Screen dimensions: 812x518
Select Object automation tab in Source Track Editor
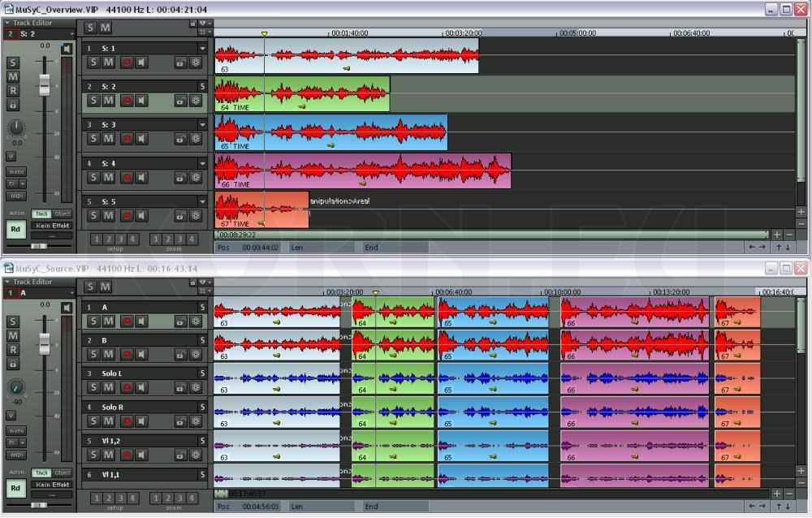click(x=63, y=473)
